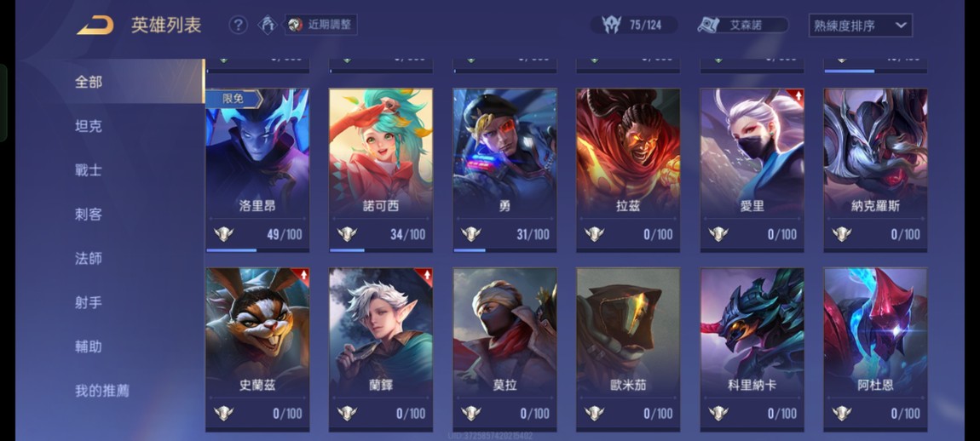Click 諾可西's 34/100 proficiency progress bar

coord(381,250)
